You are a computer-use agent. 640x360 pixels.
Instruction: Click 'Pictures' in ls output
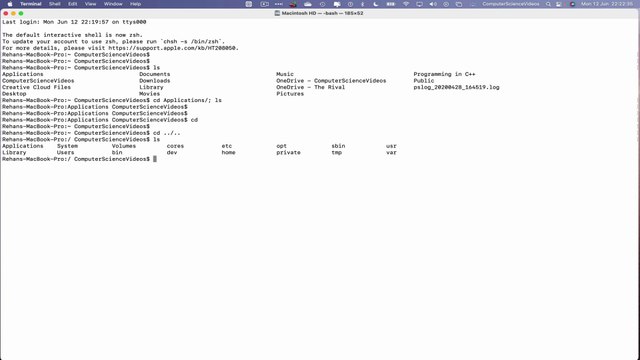[290, 94]
